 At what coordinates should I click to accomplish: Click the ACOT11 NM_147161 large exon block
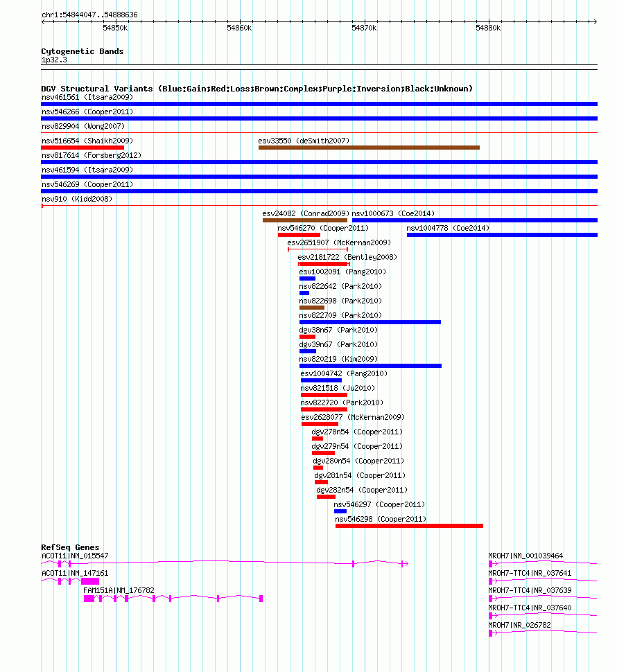pos(90,581)
